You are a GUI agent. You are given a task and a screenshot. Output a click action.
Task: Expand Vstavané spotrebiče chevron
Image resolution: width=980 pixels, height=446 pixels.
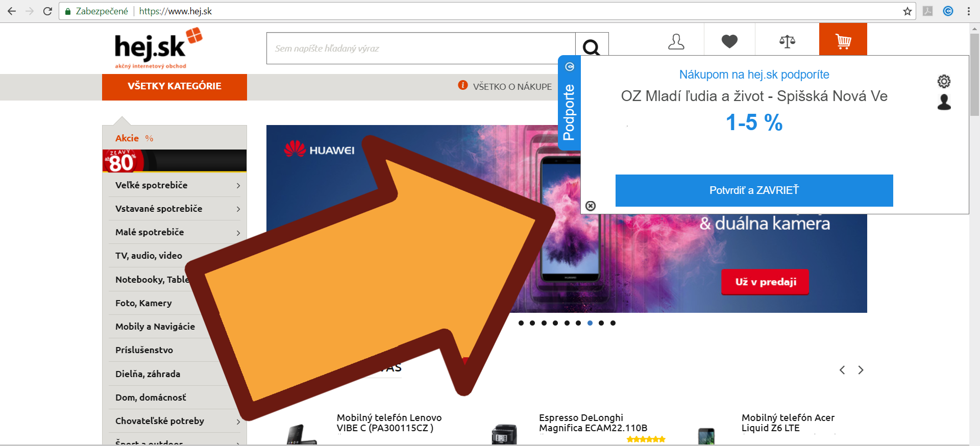pyautogui.click(x=238, y=209)
